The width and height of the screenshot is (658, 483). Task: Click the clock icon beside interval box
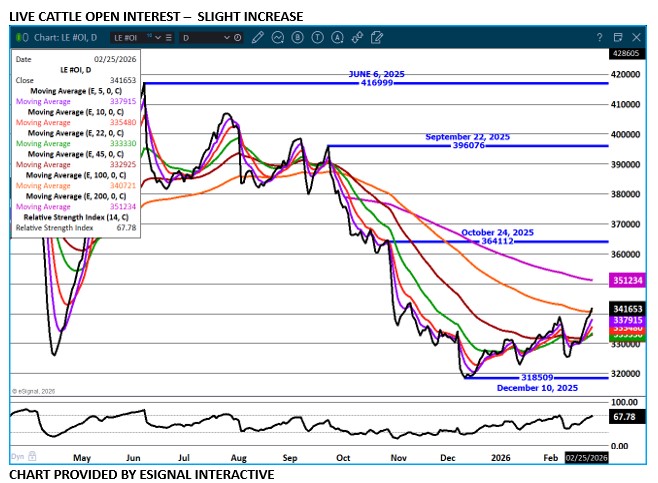coord(237,38)
